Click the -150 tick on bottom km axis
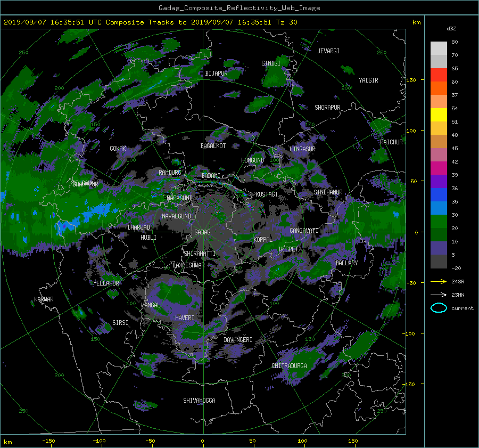Image resolution: width=479 pixels, height=448 pixels. 48,441
